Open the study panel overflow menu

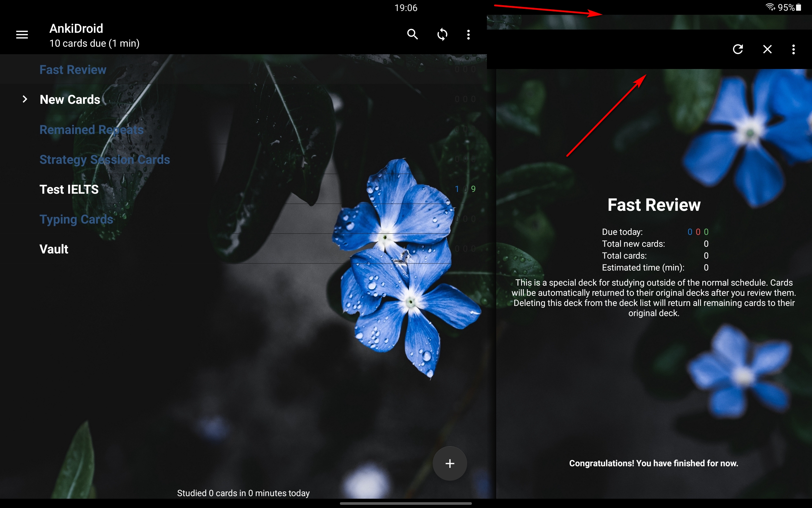793,49
